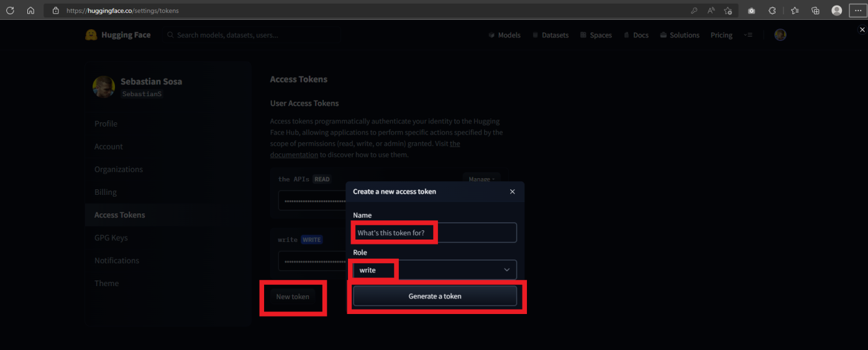Open browser Settings and more menu
Screen dimensions: 868x350
click(858, 11)
